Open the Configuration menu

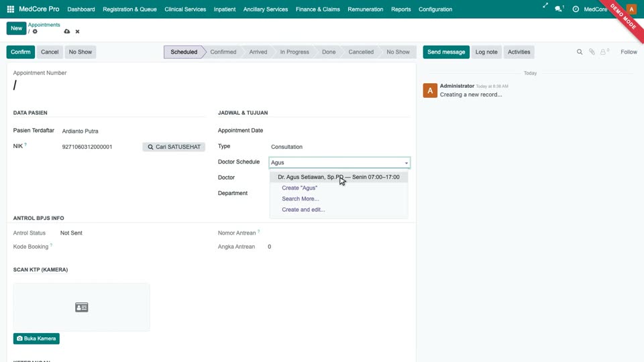(x=435, y=9)
